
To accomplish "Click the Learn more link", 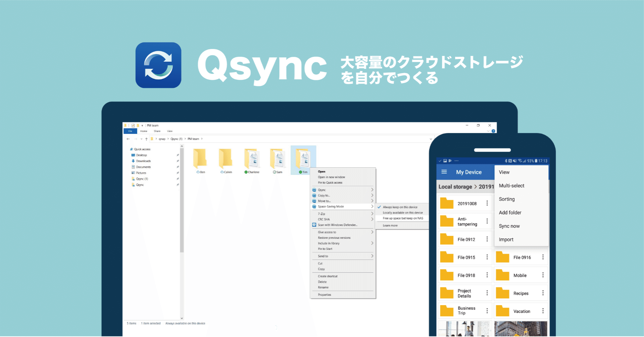I will tap(390, 225).
